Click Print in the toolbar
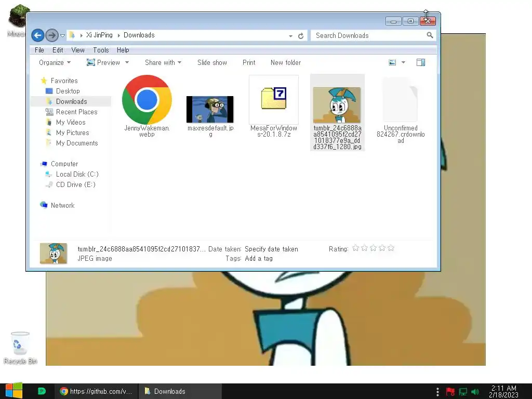This screenshot has height=399, width=532. pos(249,62)
